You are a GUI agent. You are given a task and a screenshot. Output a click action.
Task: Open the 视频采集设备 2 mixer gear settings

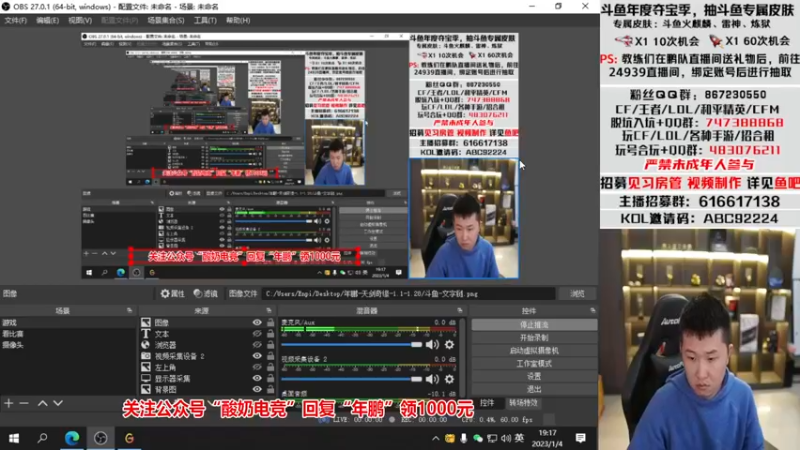click(449, 379)
